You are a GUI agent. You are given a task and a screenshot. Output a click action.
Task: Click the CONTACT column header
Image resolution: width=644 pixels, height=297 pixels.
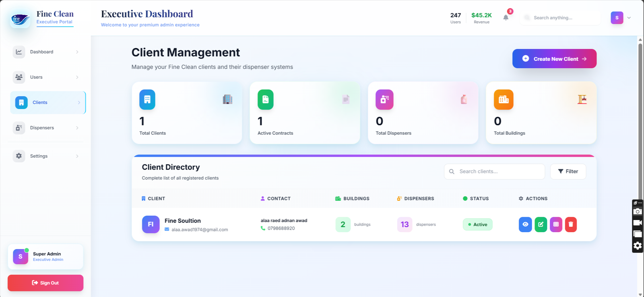[276, 199]
